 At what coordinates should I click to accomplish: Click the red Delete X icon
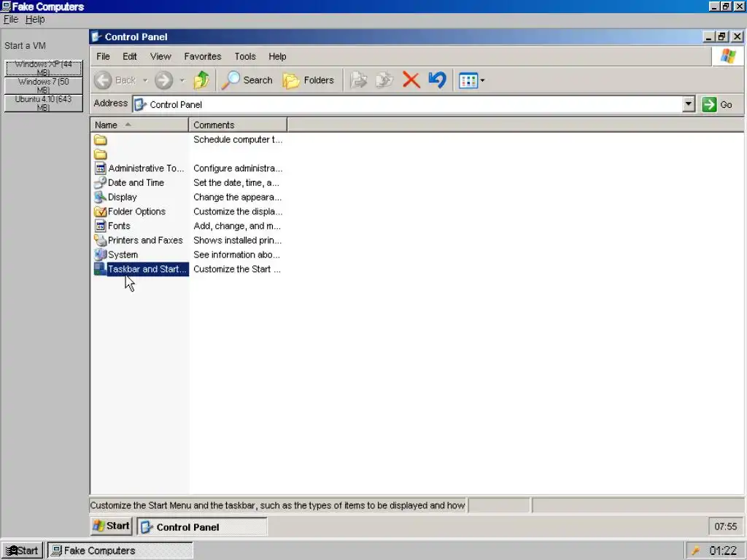(411, 80)
